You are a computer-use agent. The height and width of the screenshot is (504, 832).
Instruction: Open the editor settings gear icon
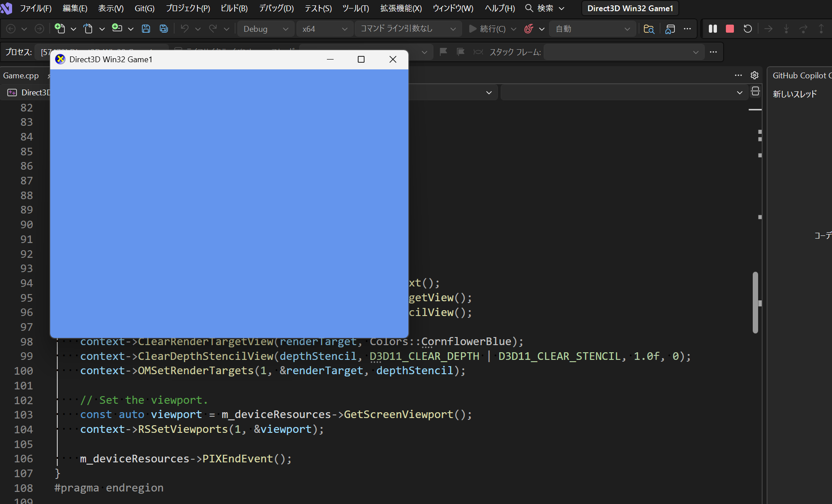pos(755,75)
